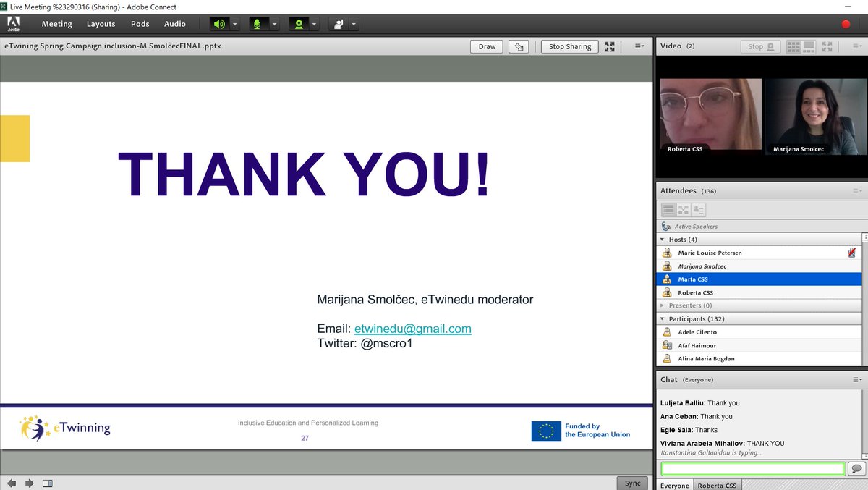
Task: Select Afaf Haimour in the Participants list
Action: click(705, 345)
